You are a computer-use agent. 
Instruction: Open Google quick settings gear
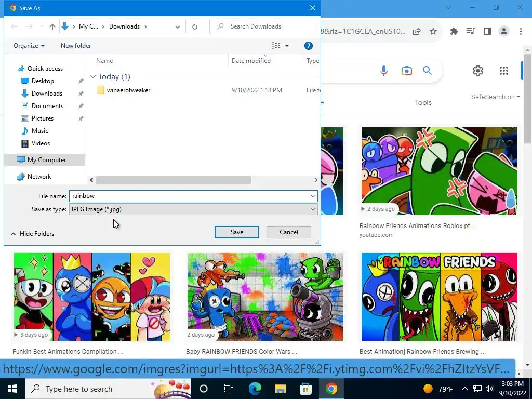pos(478,71)
